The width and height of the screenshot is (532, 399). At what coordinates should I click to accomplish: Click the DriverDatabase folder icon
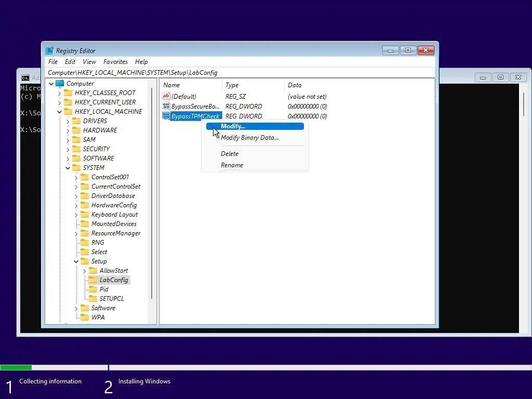pyautogui.click(x=85, y=196)
